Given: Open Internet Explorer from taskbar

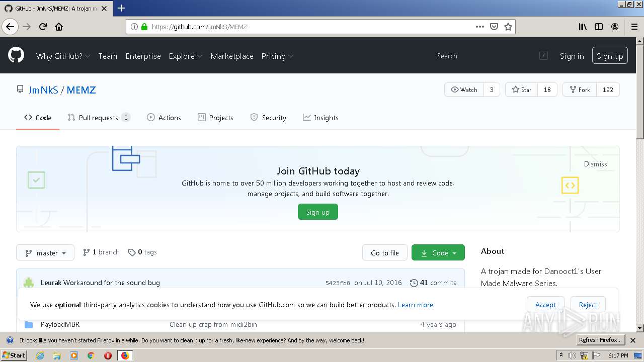Looking at the screenshot, I should 40,355.
